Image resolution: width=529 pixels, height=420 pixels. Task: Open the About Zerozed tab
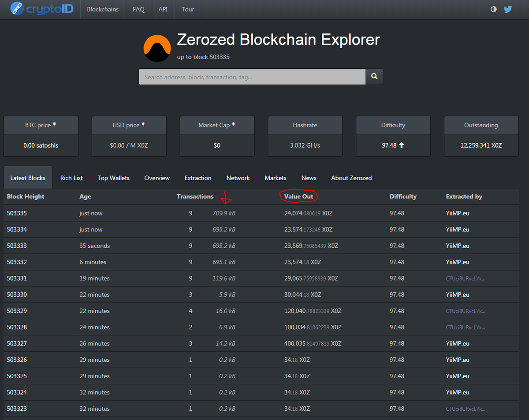pyautogui.click(x=351, y=178)
